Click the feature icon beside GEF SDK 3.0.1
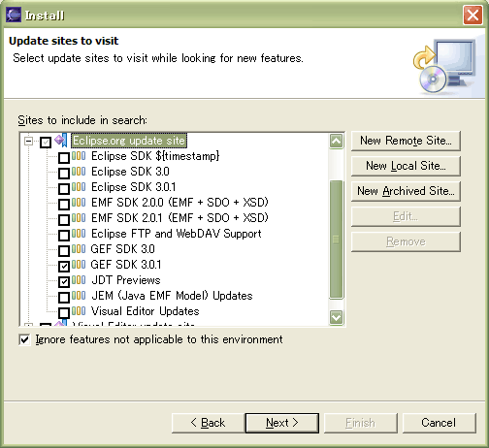Screen dimensions: 489x448 pos(79,265)
